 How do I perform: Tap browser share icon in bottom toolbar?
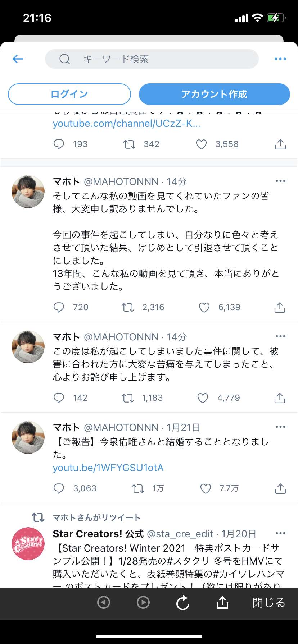tap(222, 602)
